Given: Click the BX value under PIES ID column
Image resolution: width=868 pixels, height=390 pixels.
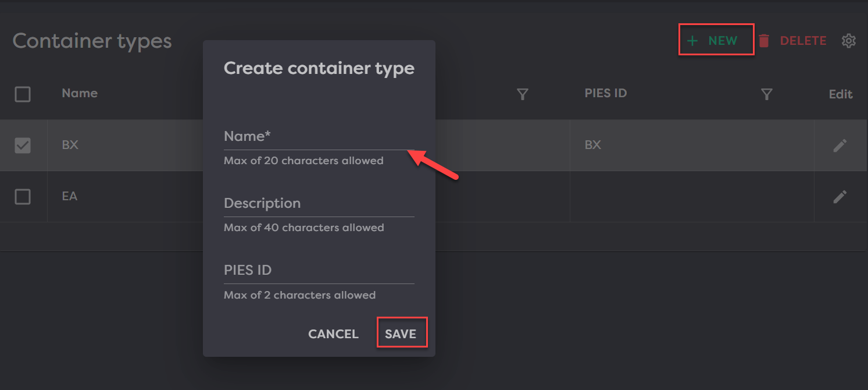Looking at the screenshot, I should (592, 145).
